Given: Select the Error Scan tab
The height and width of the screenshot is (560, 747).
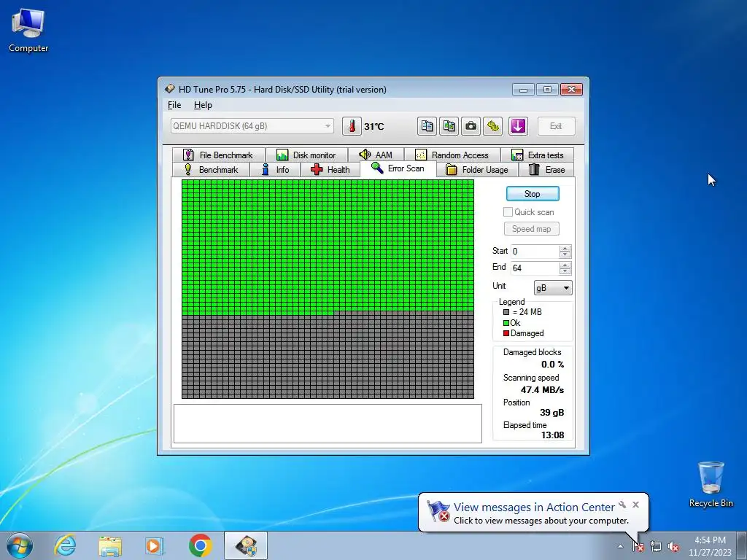Looking at the screenshot, I should click(x=398, y=168).
